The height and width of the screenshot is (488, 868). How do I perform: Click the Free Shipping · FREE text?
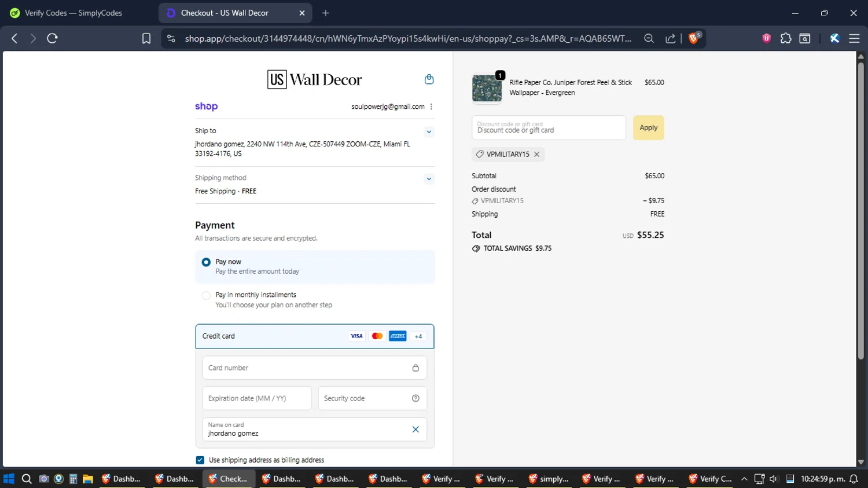226,191
